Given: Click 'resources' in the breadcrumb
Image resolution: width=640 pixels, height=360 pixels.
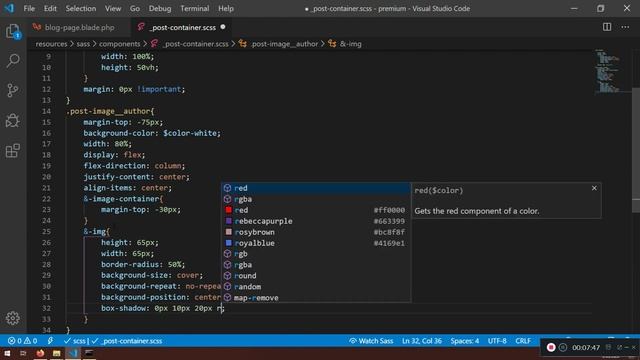Looking at the screenshot, I should 51,44.
